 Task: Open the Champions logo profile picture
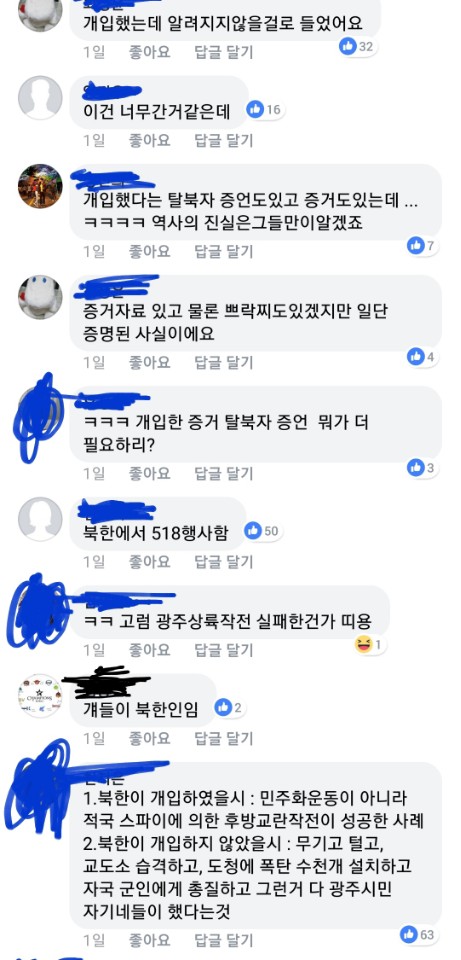coord(40,696)
